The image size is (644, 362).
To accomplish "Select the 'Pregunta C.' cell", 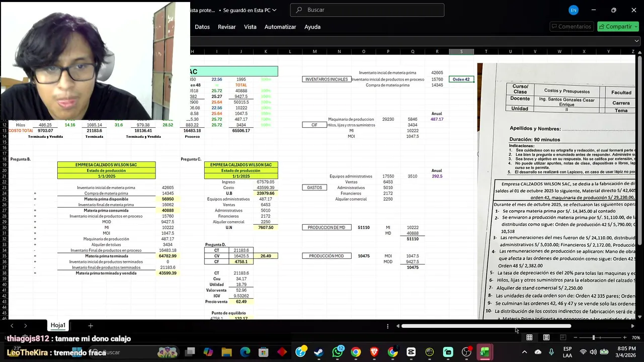I will (191, 159).
